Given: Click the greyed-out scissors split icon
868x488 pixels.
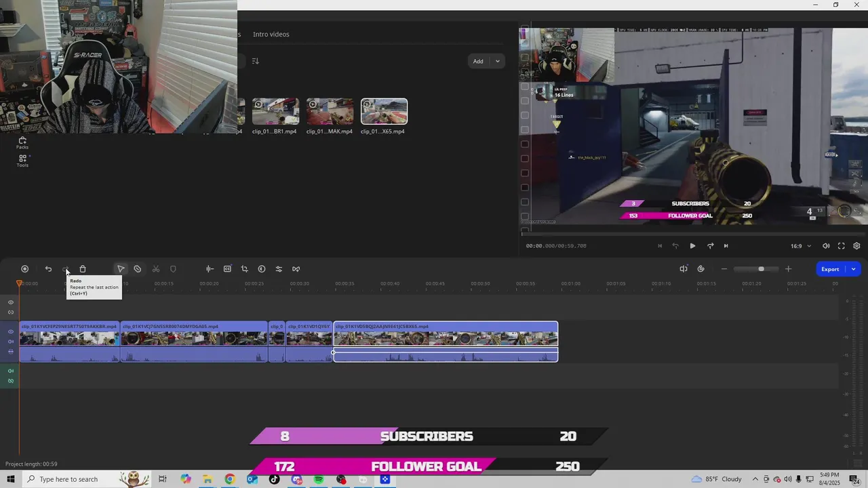Looking at the screenshot, I should click(156, 269).
